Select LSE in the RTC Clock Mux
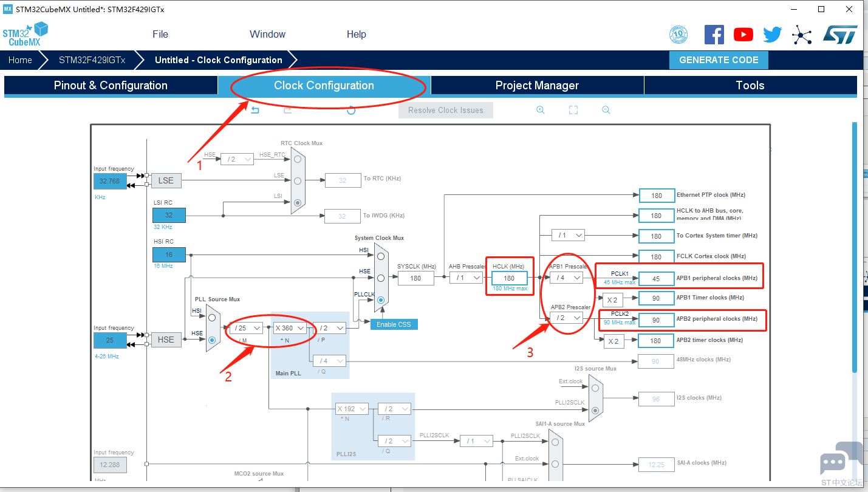 [297, 180]
